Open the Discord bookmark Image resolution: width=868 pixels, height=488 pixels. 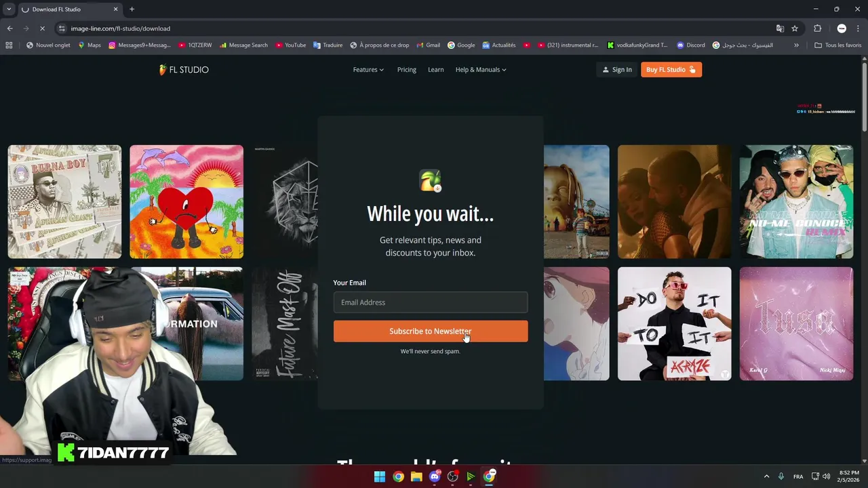click(691, 45)
